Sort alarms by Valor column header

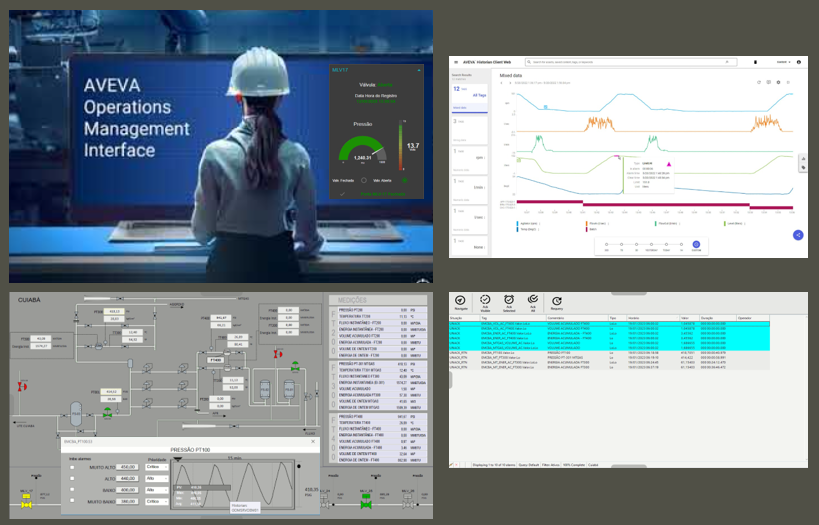click(x=690, y=318)
